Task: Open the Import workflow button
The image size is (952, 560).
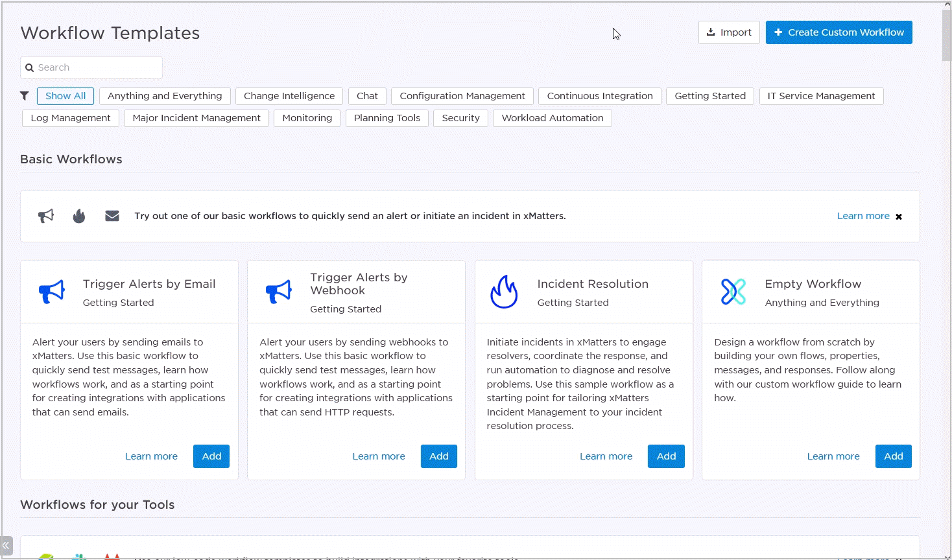Action: pos(729,32)
